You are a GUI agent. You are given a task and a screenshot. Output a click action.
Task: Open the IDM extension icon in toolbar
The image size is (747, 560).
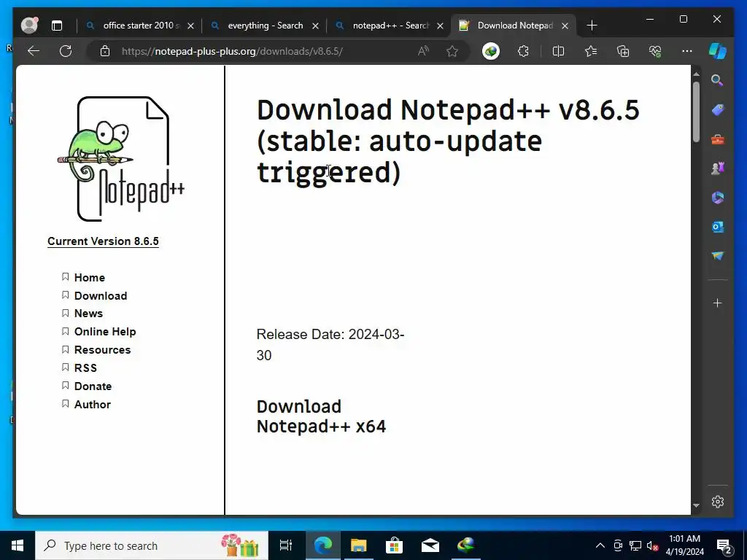click(491, 51)
